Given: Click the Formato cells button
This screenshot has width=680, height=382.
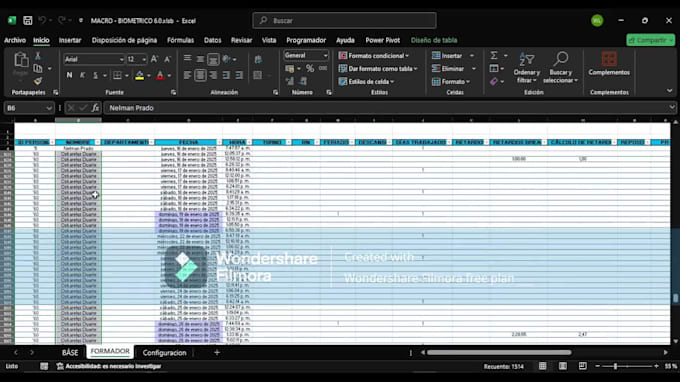Looking at the screenshot, I should [451, 82].
